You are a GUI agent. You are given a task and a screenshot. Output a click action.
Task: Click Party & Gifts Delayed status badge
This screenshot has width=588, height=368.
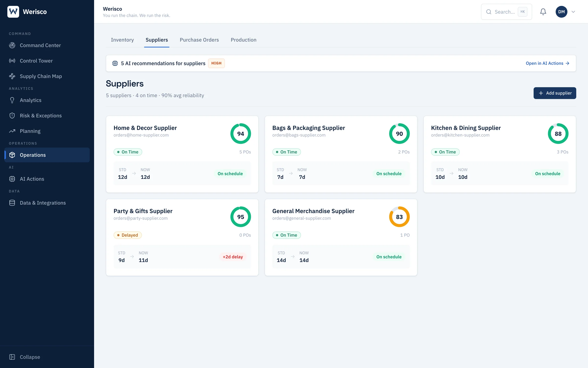(128, 235)
